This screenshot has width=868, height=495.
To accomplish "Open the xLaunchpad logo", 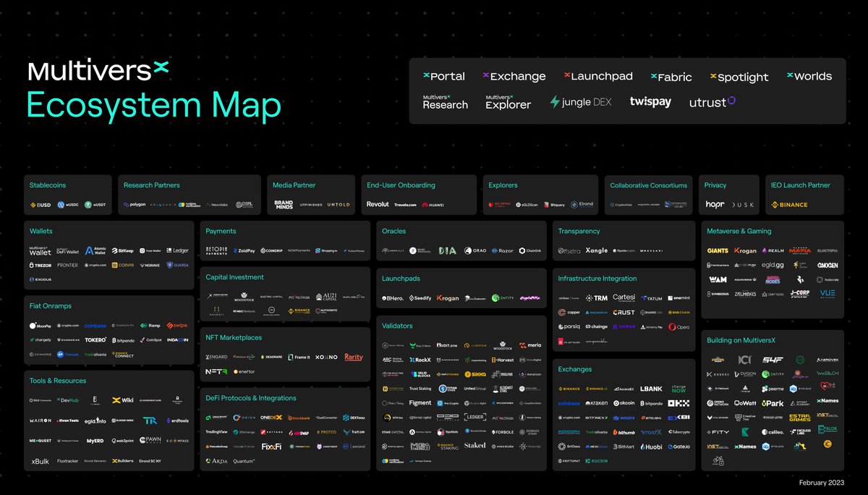I will click(599, 76).
